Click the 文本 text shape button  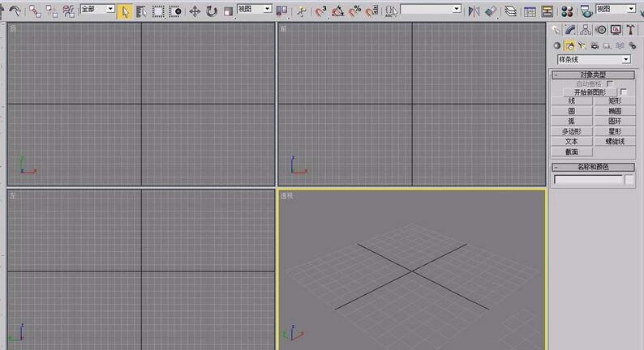572,142
